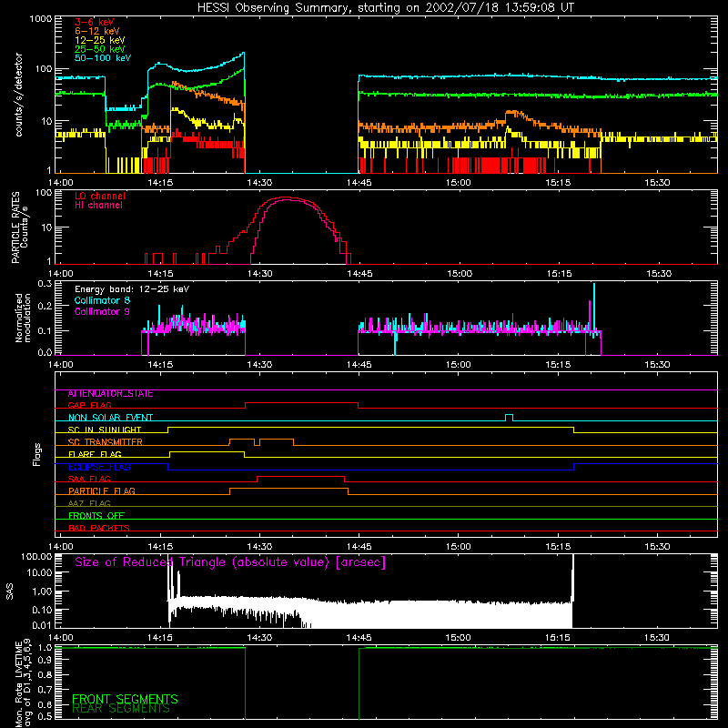728x728 pixels.
Task: Select the 12-25 keV legend label
Action: [x=100, y=40]
